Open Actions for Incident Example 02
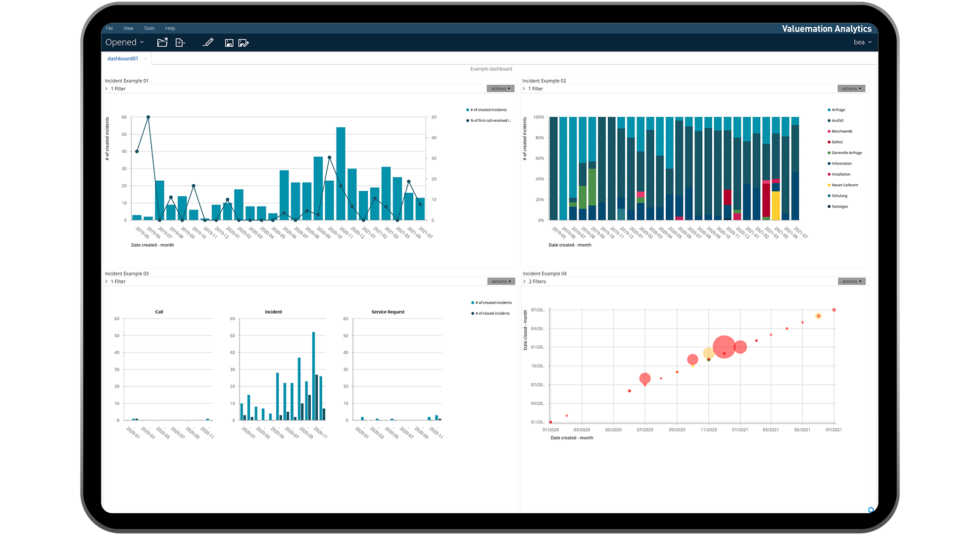The width and height of the screenshot is (980, 535). (x=851, y=89)
